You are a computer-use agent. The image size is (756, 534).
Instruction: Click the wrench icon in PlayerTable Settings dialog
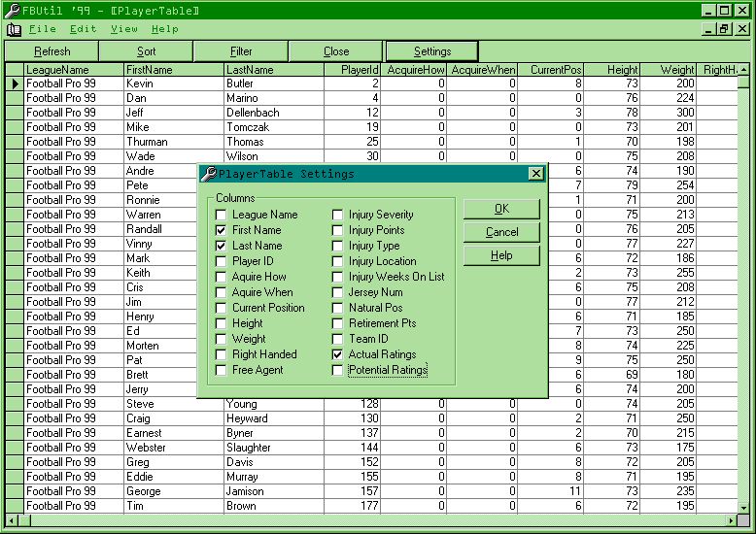209,174
